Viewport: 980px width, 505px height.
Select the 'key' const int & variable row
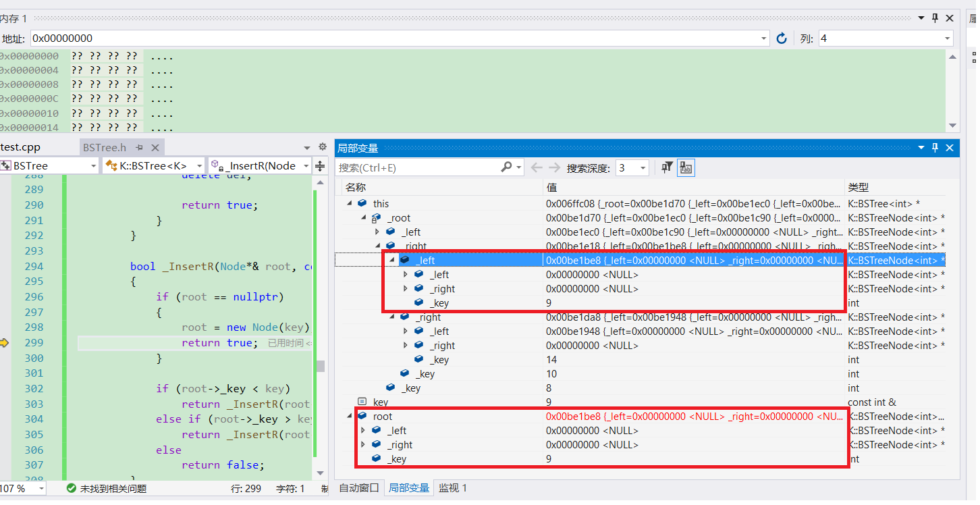[x=640, y=402]
